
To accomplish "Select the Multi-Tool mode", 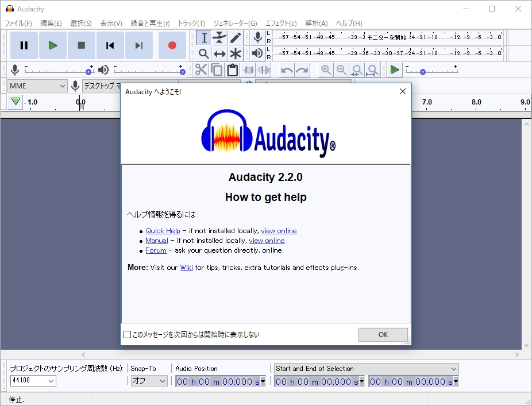I will point(236,53).
